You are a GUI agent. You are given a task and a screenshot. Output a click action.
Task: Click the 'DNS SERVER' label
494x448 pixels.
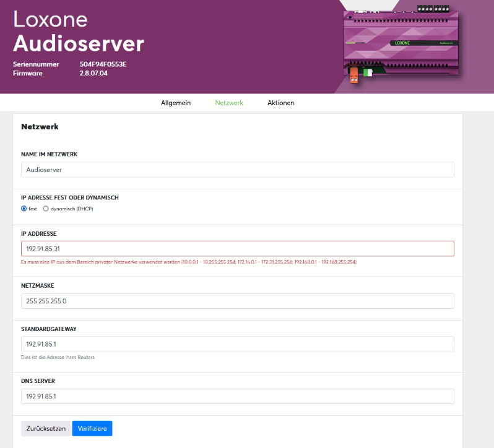pyautogui.click(x=38, y=381)
